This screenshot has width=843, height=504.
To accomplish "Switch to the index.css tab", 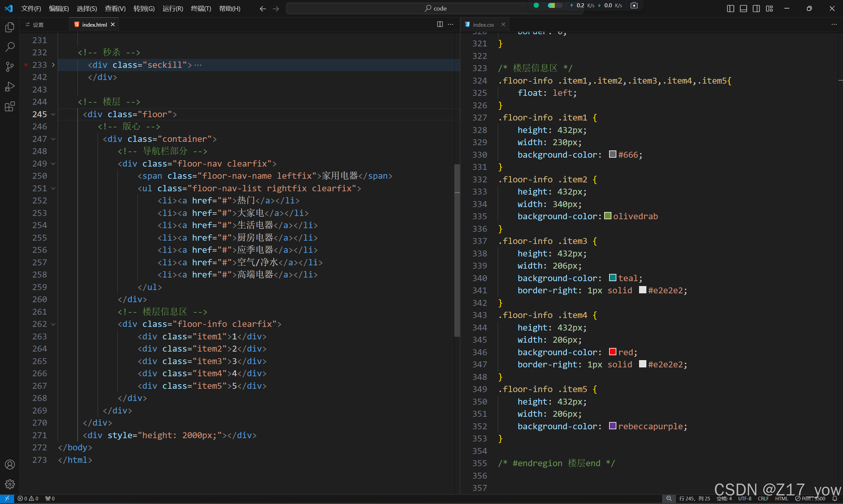I will [x=483, y=24].
